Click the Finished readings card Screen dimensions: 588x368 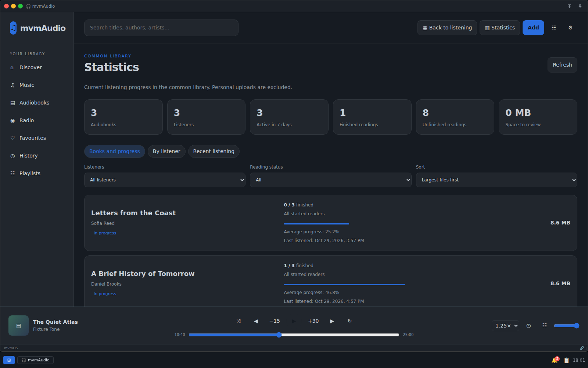click(372, 117)
